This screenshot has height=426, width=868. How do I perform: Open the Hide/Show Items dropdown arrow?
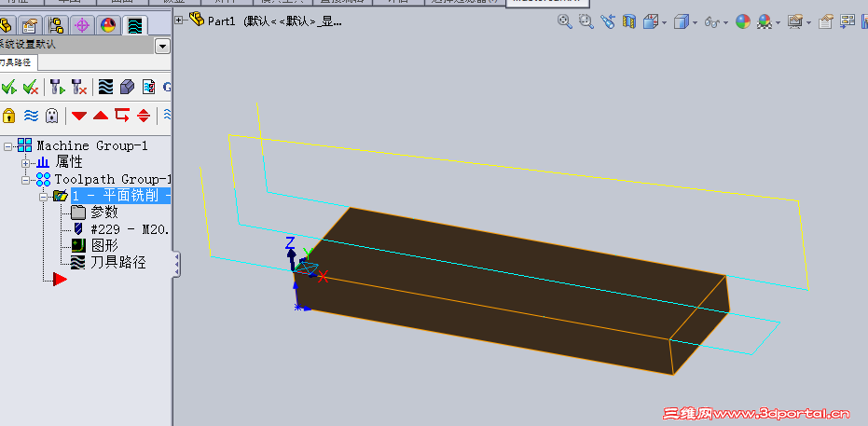(725, 23)
